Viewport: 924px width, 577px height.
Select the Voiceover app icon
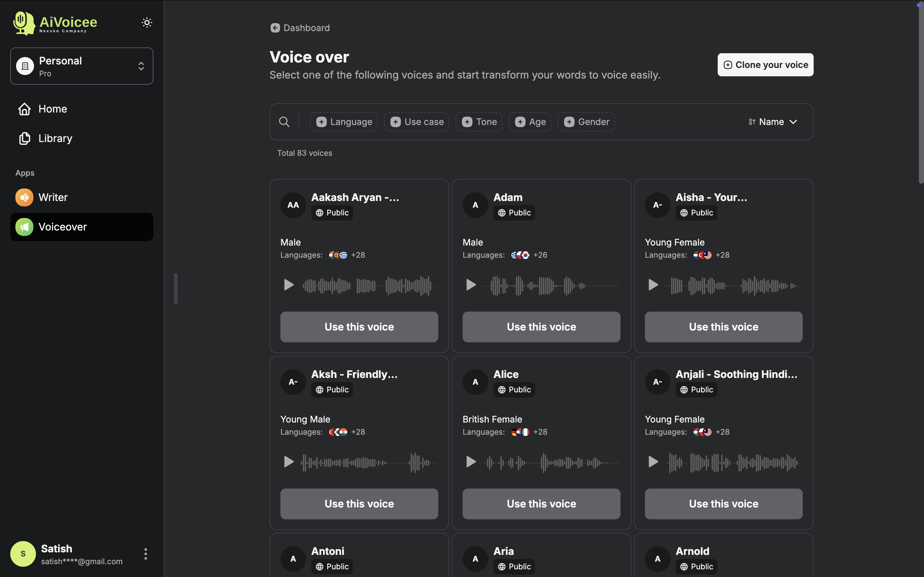[x=24, y=227]
